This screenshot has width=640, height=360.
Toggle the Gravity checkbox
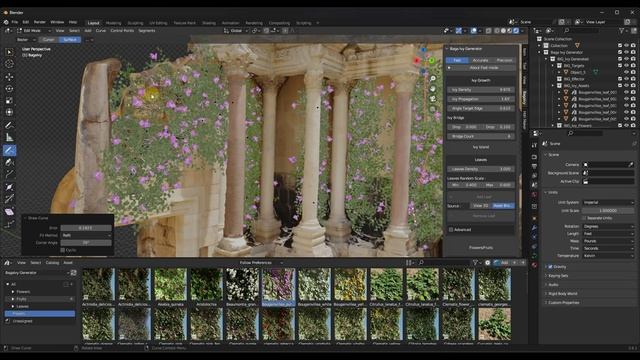tap(550, 267)
